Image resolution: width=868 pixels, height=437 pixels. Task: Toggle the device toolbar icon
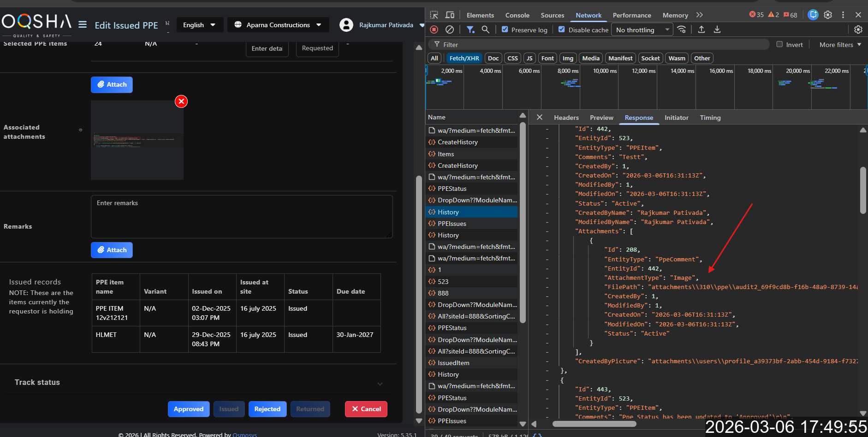450,15
